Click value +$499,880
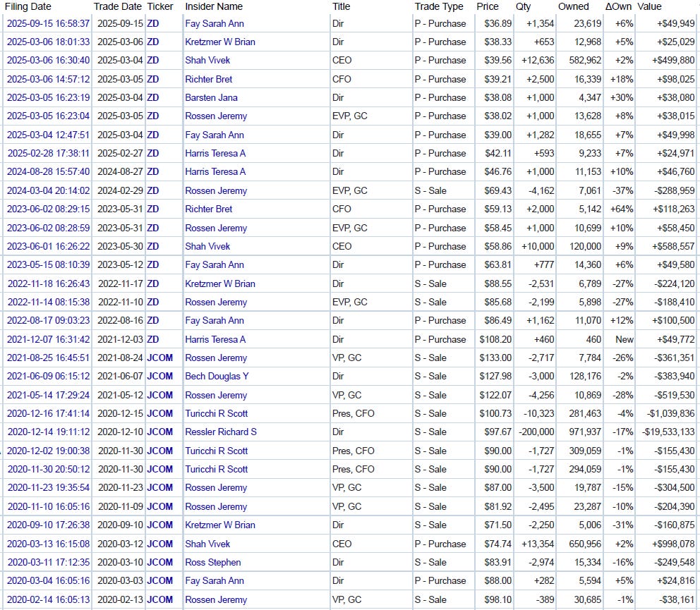700x610 pixels. pyautogui.click(x=673, y=60)
